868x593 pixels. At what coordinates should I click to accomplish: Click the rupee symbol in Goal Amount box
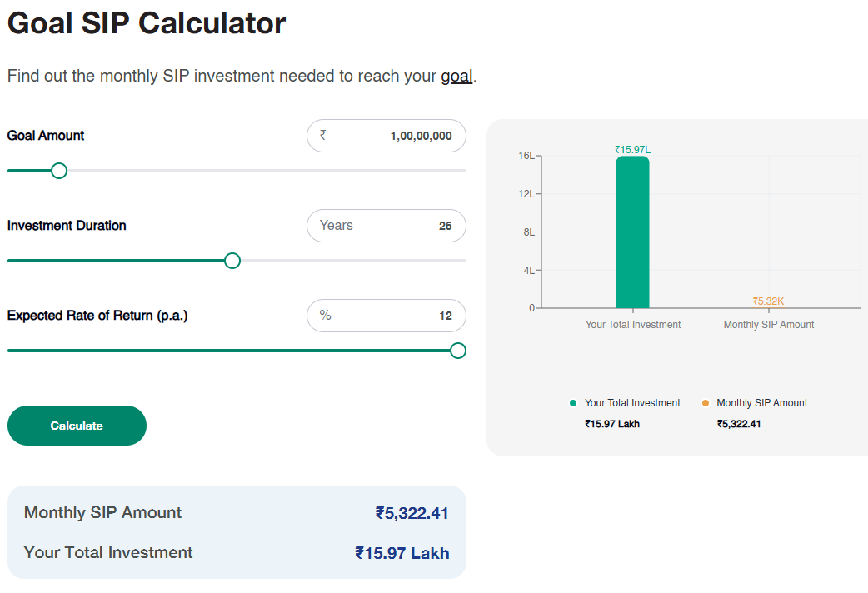click(x=323, y=136)
